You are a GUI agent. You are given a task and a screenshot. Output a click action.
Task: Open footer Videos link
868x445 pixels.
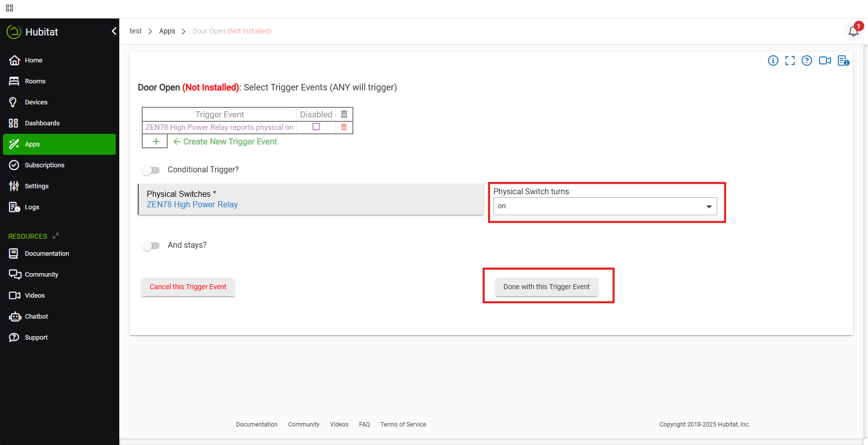point(339,425)
